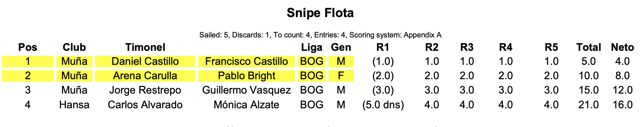The width and height of the screenshot is (644, 127).
Task: Click the R1 column header
Action: (x=383, y=47)
